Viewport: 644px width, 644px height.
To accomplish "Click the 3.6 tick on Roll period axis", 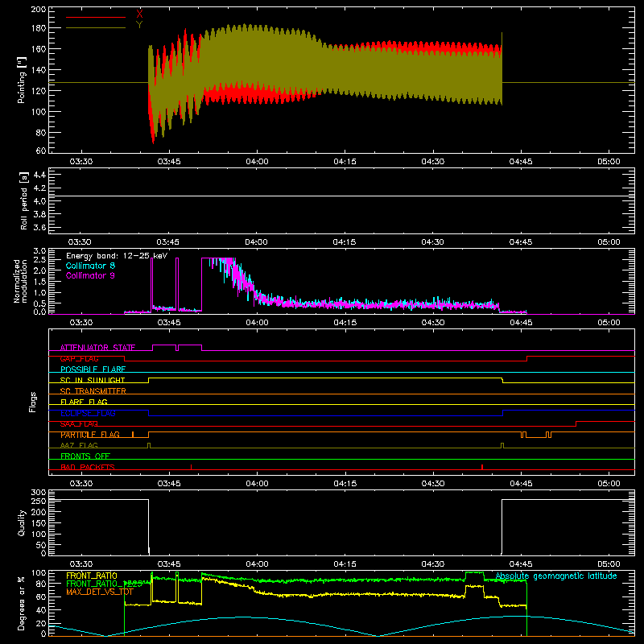I will 39,228.
